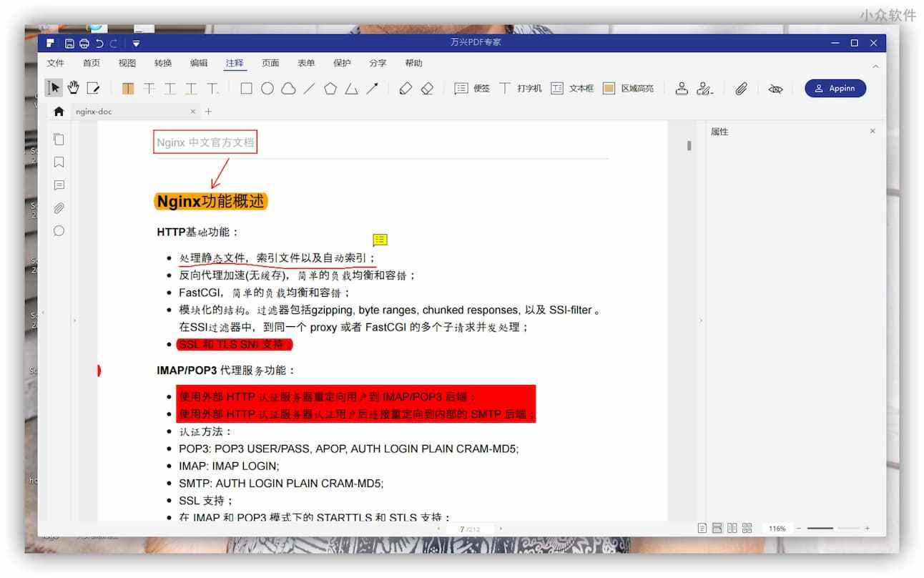Close the nginx-doc tab
Image resolution: width=924 pixels, height=578 pixels.
[x=193, y=112]
